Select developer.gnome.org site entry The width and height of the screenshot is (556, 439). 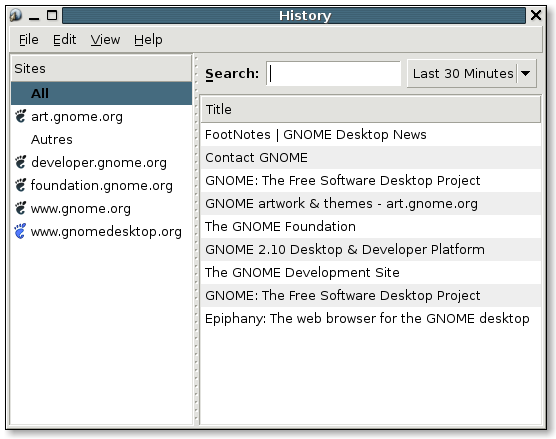(x=101, y=162)
